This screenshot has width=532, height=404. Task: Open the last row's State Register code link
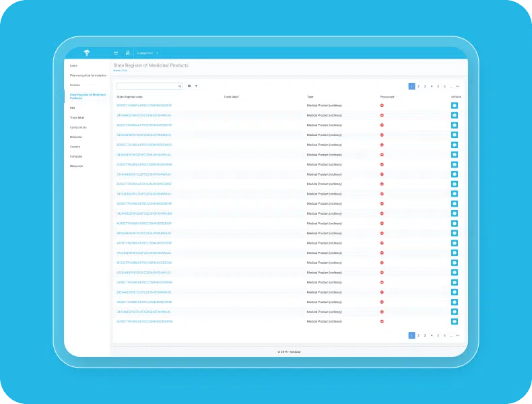point(145,322)
